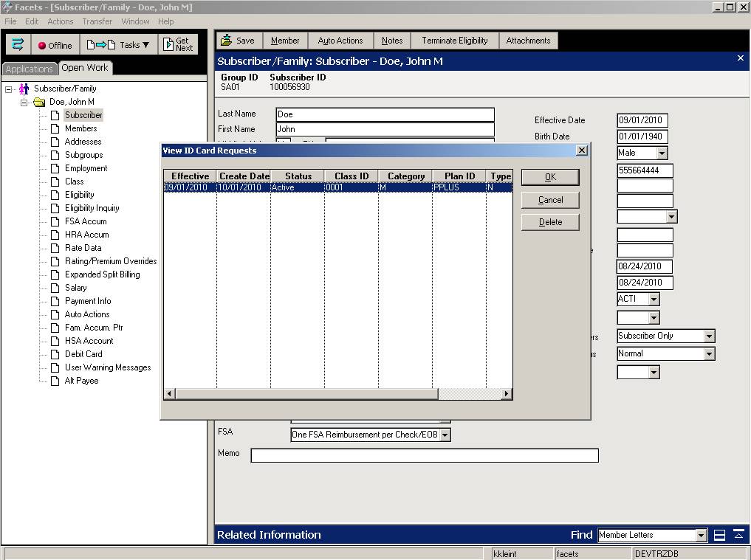Open the Actions menu

point(60,21)
